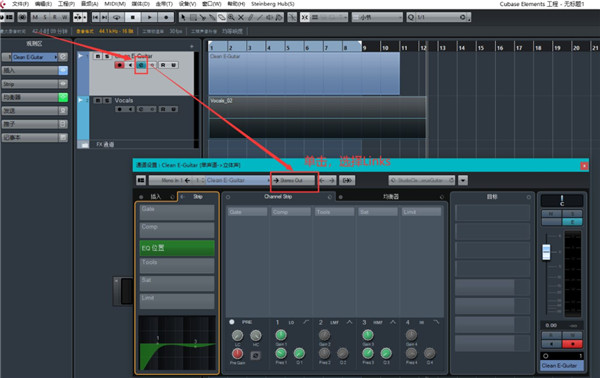Toggle global Mute M button in toolbar

click(35, 17)
